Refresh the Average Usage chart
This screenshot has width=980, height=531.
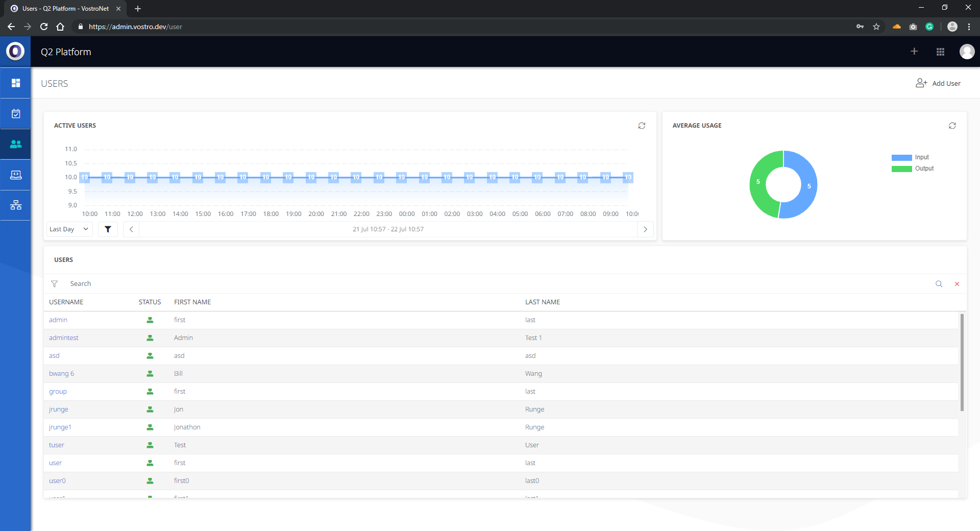[952, 126]
